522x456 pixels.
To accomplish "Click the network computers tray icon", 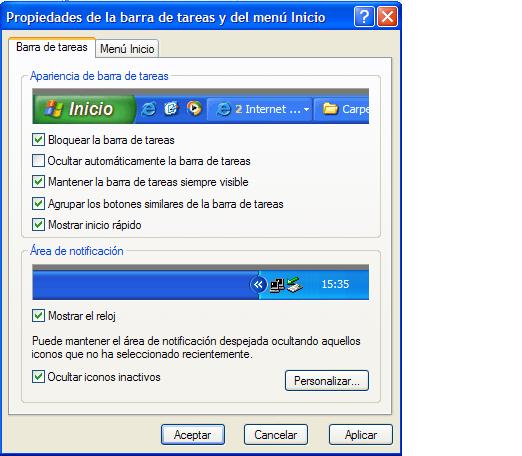I will pos(277,285).
